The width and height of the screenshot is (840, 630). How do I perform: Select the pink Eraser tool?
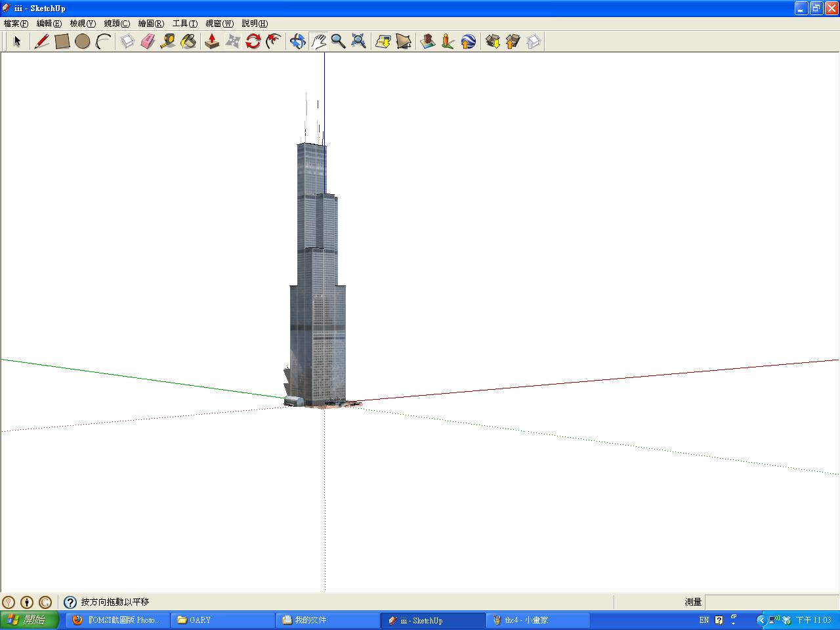point(148,41)
